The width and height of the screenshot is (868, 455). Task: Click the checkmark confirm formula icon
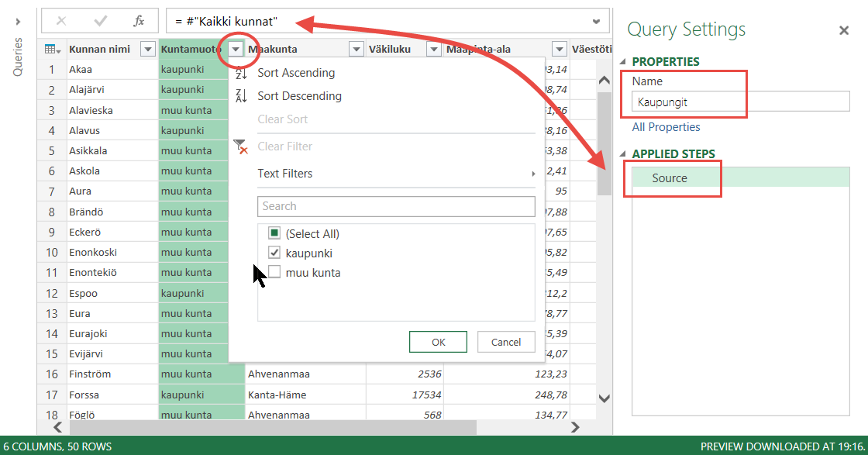pos(100,21)
